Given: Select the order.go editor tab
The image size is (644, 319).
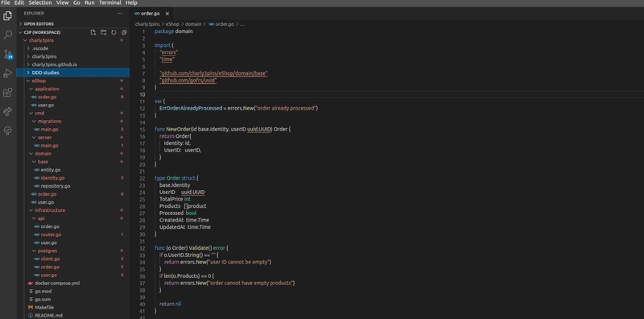Looking at the screenshot, I should [151, 14].
